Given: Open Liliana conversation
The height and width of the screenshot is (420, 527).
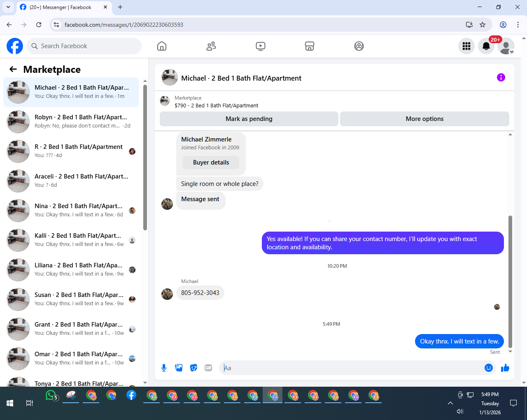Looking at the screenshot, I should point(71,269).
